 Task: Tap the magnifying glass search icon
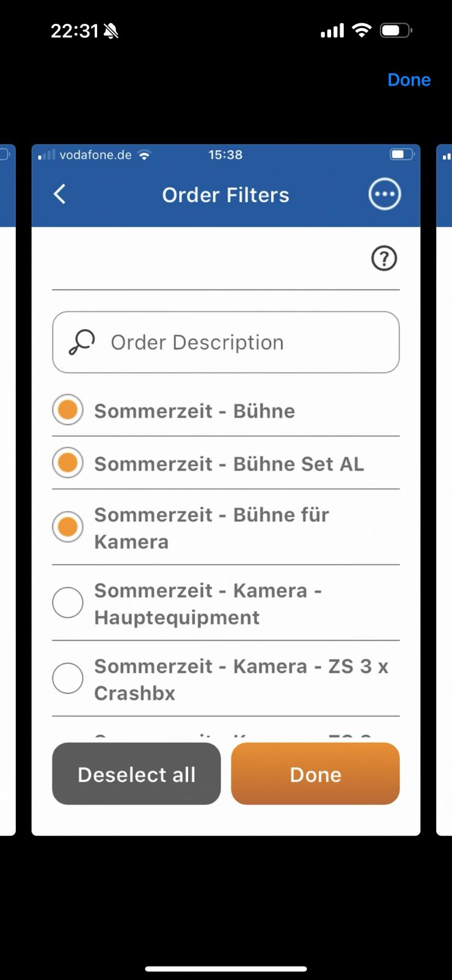(x=82, y=342)
